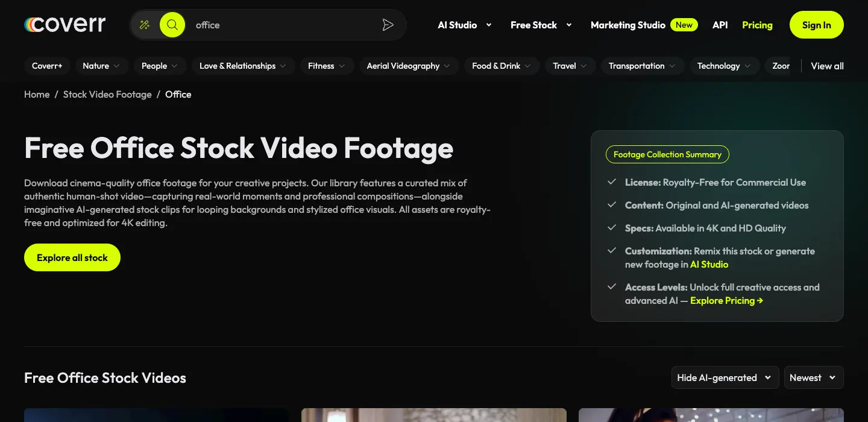Click the Sign In button
The width and height of the screenshot is (868, 422).
(x=817, y=25)
